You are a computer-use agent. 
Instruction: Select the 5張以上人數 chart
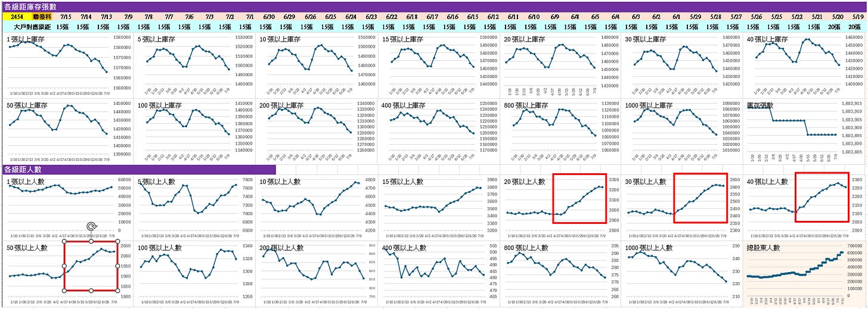click(196, 207)
